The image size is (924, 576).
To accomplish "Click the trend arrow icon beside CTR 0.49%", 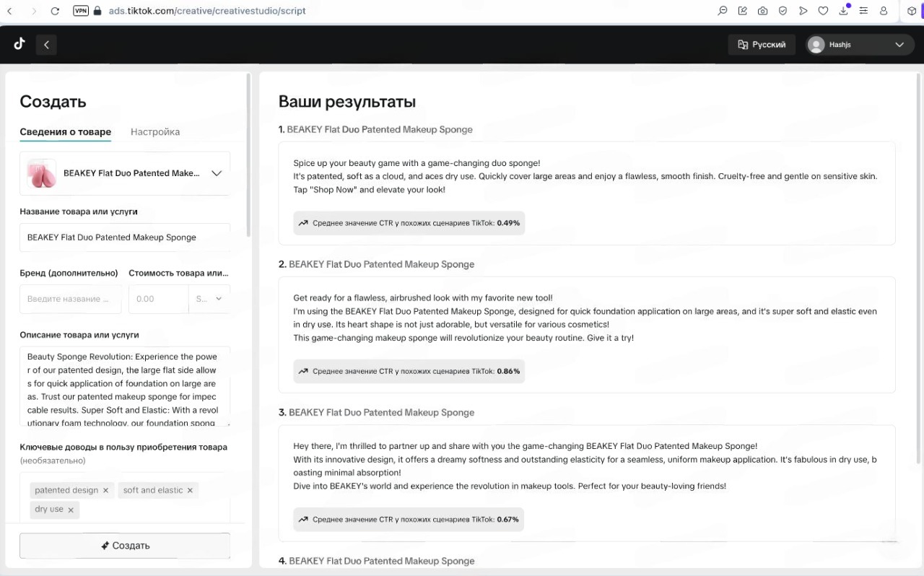I will point(303,223).
